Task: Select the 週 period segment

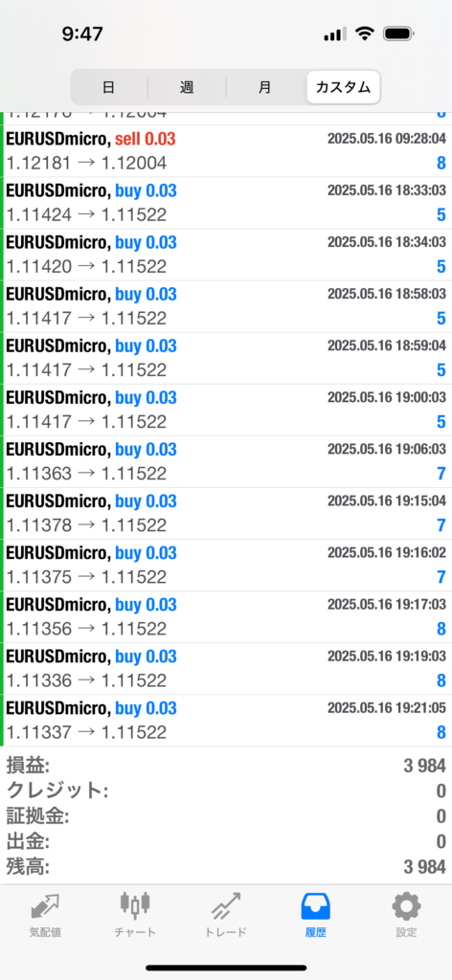Action: pos(187,87)
